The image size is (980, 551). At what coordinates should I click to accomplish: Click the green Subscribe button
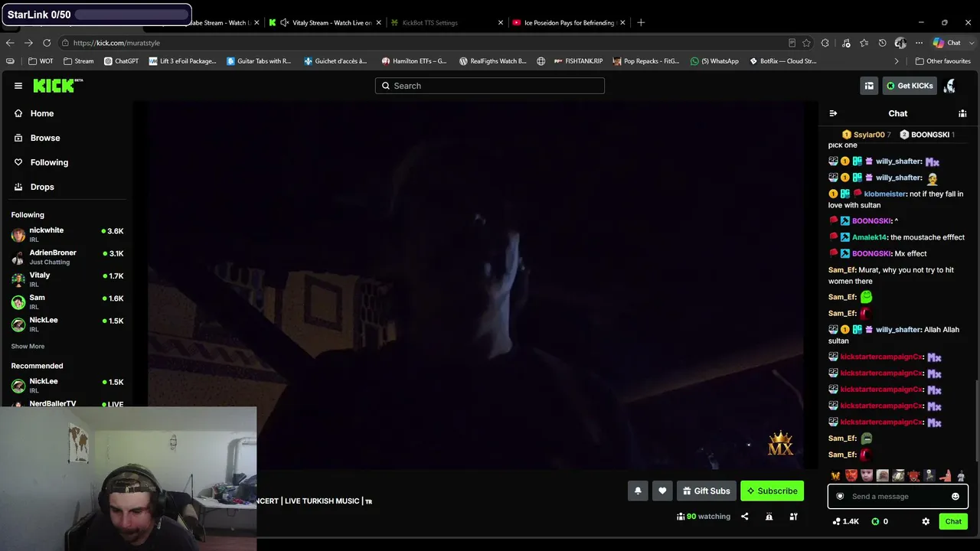tap(772, 491)
